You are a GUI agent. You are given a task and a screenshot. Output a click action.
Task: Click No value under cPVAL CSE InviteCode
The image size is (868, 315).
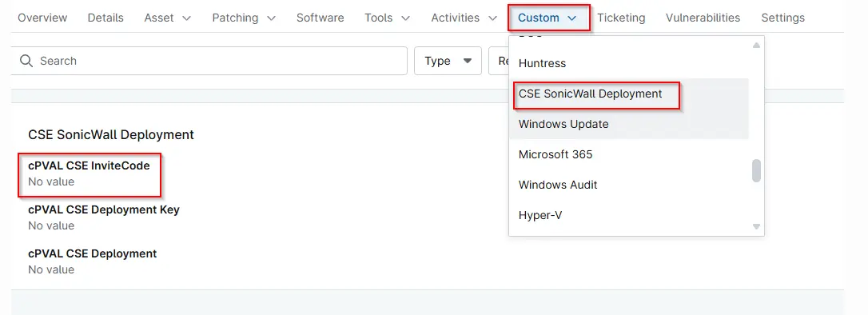tap(51, 181)
